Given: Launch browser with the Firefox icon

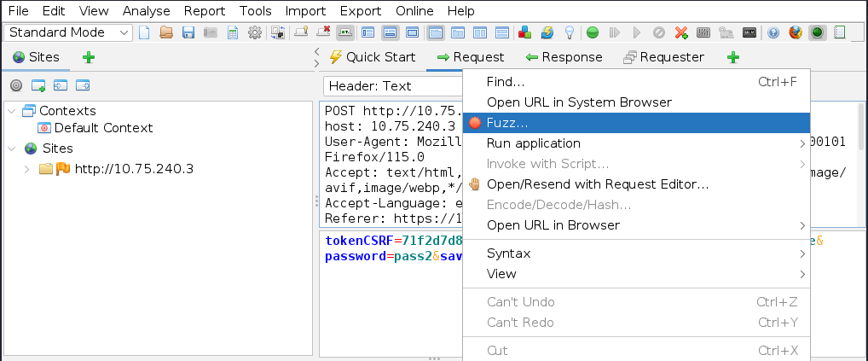Looking at the screenshot, I should pyautogui.click(x=796, y=32).
